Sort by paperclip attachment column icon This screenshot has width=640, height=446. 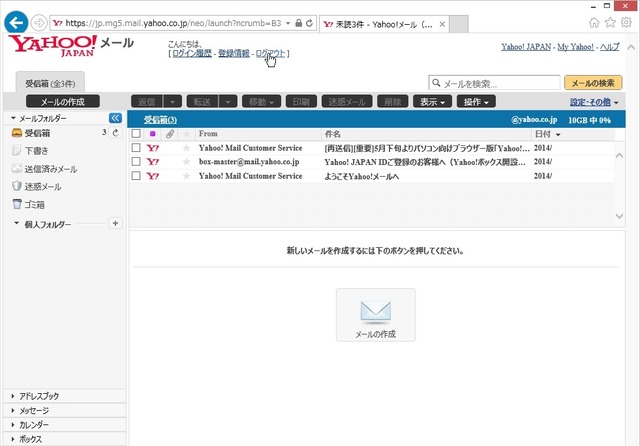click(170, 133)
